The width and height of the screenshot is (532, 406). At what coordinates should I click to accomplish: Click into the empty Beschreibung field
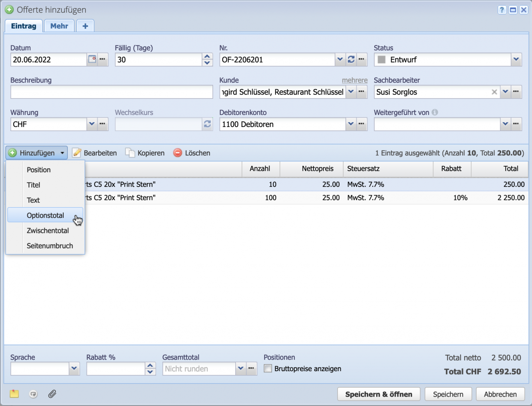(x=112, y=92)
